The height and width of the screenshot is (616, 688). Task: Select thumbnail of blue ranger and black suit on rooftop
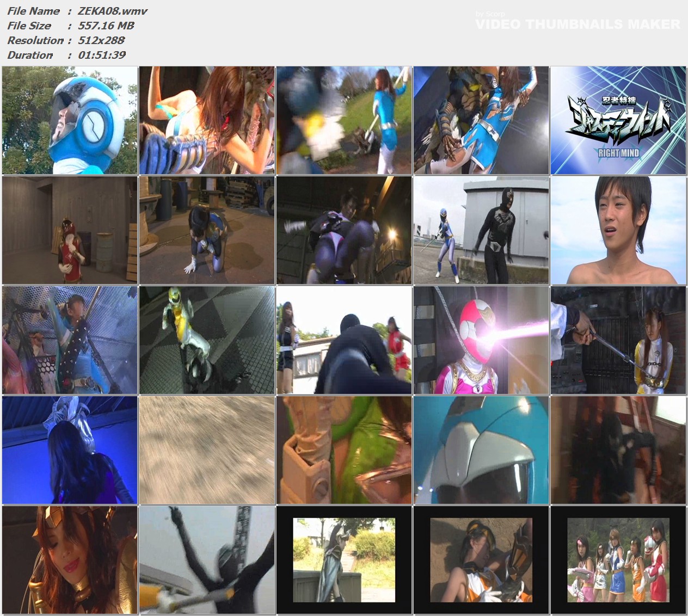481,230
